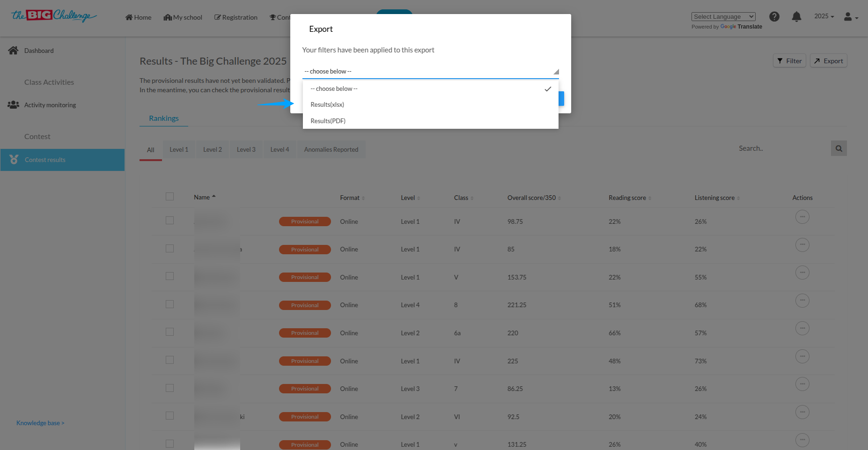Image resolution: width=868 pixels, height=450 pixels.
Task: Select the All results tab
Action: pos(151,150)
